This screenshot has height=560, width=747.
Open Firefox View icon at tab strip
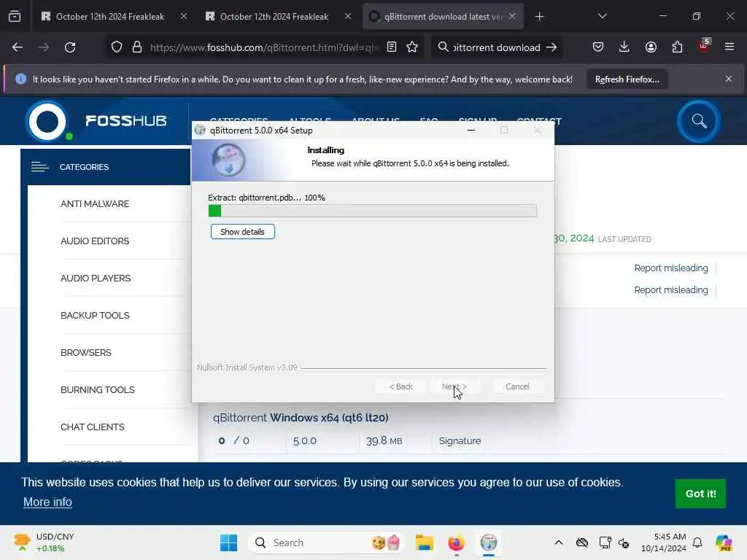click(15, 17)
